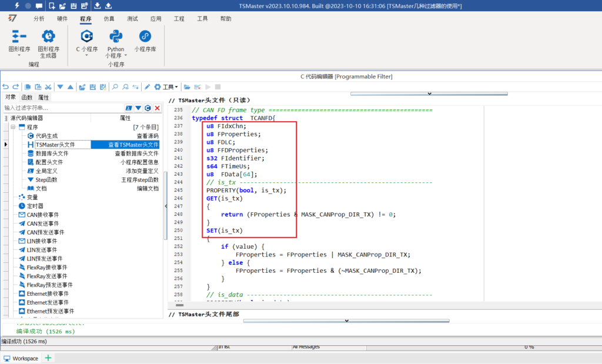Select Step函数 in the tree
Viewport: 602px width, 364px height.
pos(46,179)
